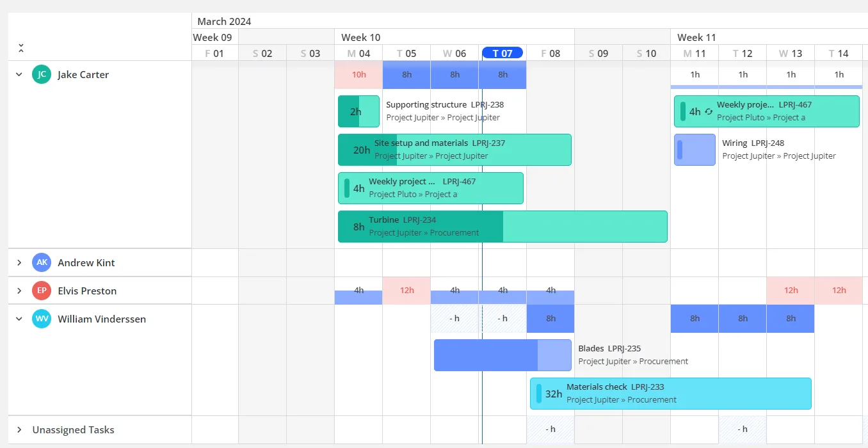Screen dimensions: 868x448
Task: Click Elvis Preston's 12h cell on Wednesday 13
Action: pyautogui.click(x=791, y=291)
